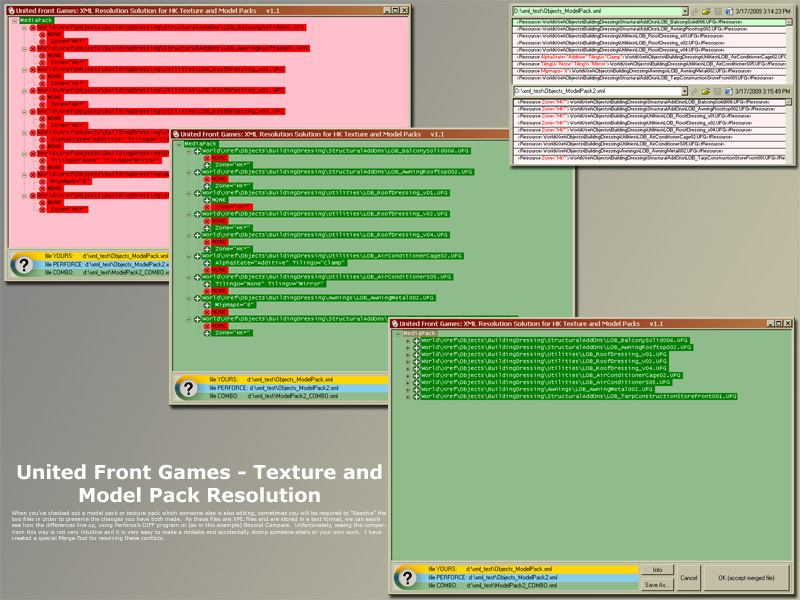
Task: Click OK (accept merged file) button
Action: (746, 578)
